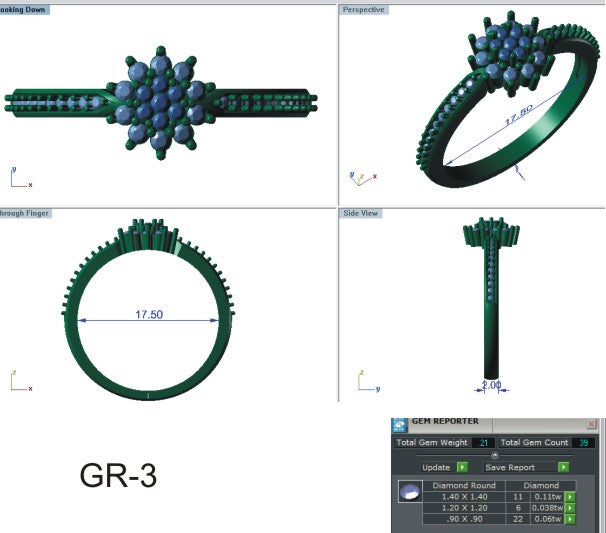Viewport: 606px width, 533px height.
Task: Click the axis indicator in Perspective view
Action: pos(363,179)
